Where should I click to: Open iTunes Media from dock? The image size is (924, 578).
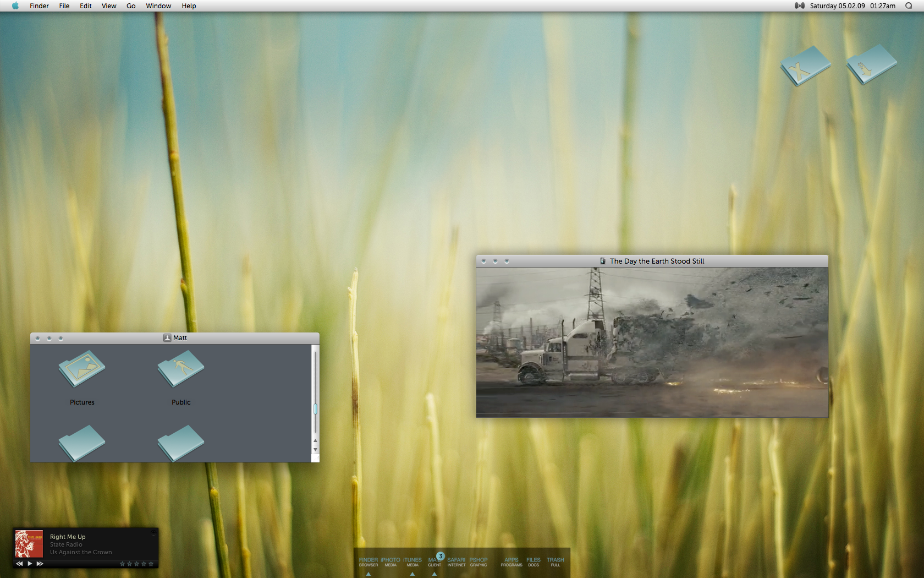coord(413,562)
